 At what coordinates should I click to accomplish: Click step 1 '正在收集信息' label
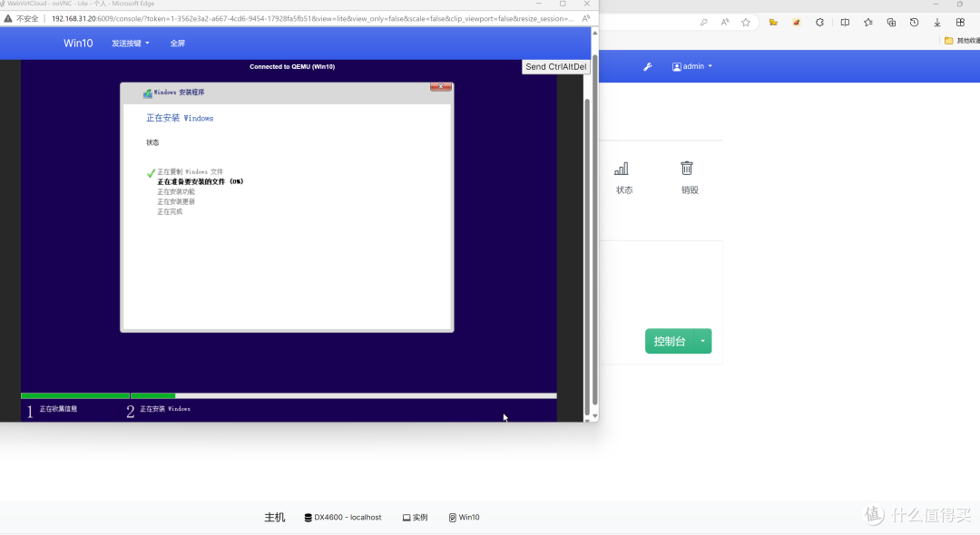59,409
